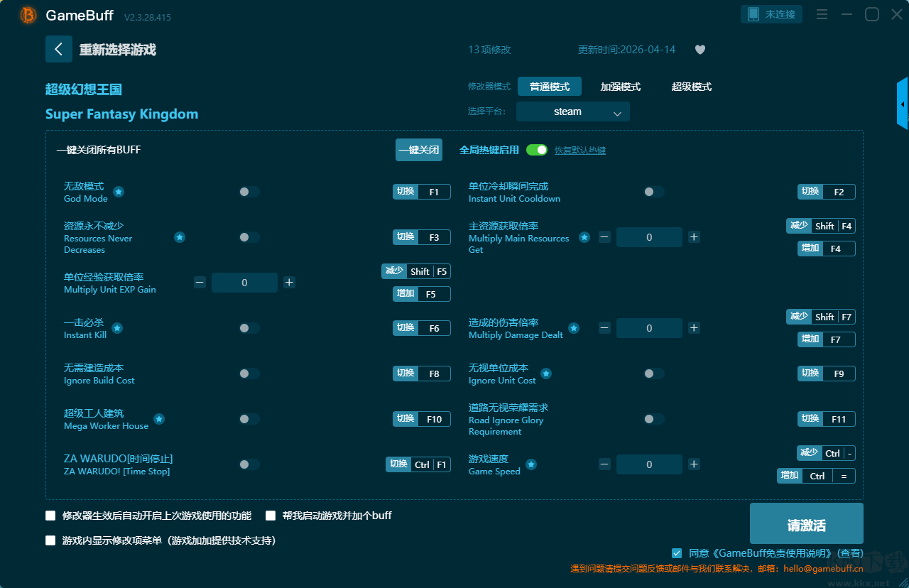
Task: Click 增加 F5 hotkey button
Action: coord(422,294)
